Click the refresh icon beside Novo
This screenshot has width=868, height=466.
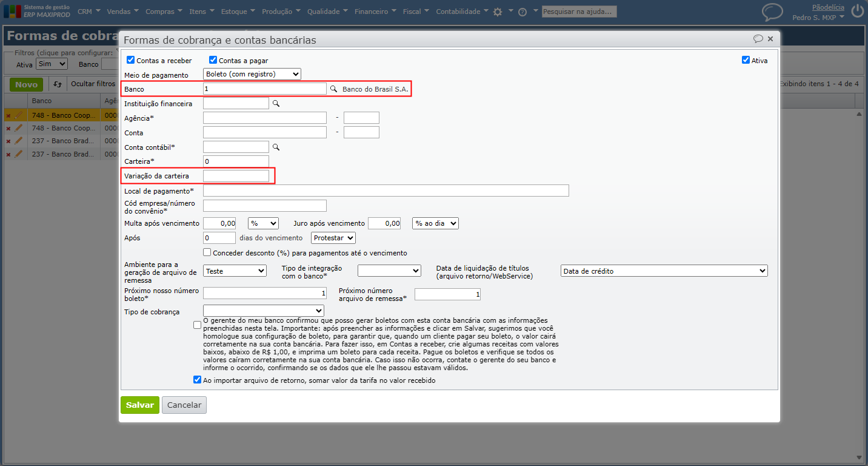click(58, 84)
